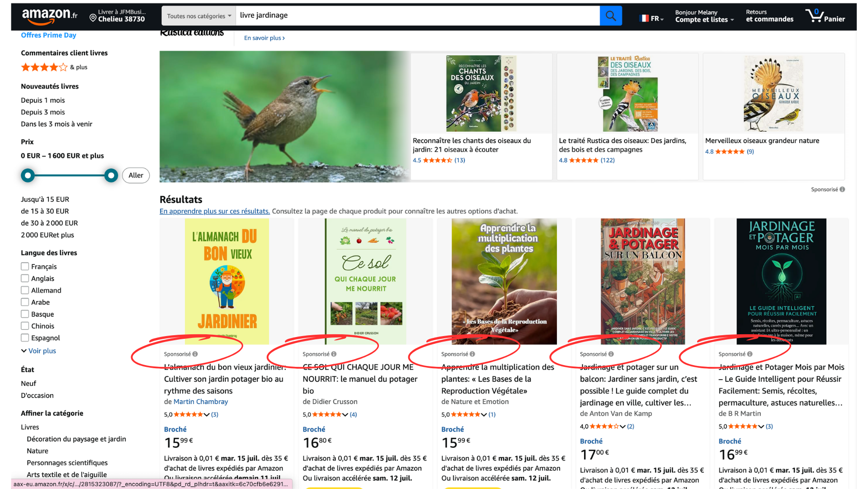868x489 pixels.
Task: Select Décoration du paysage et jardin category
Action: (76, 439)
